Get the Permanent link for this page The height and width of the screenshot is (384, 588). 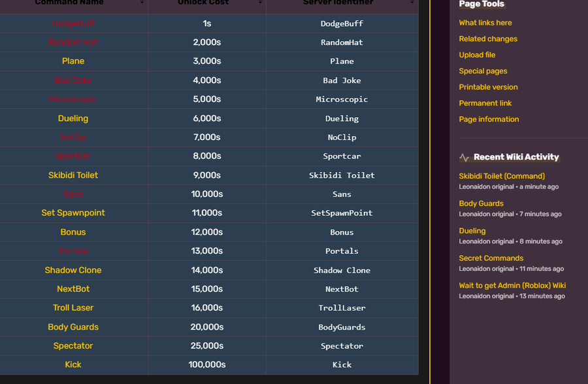click(x=485, y=103)
